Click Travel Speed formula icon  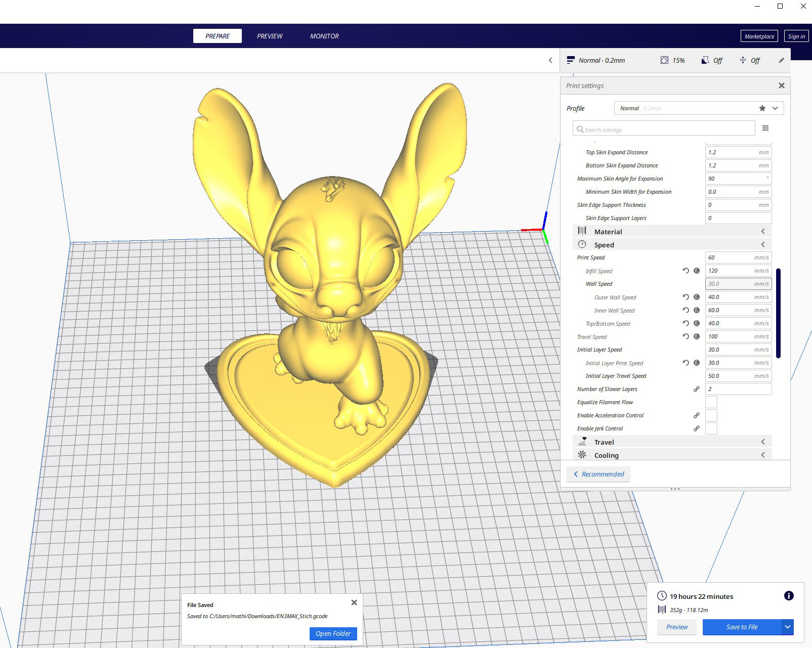click(697, 336)
